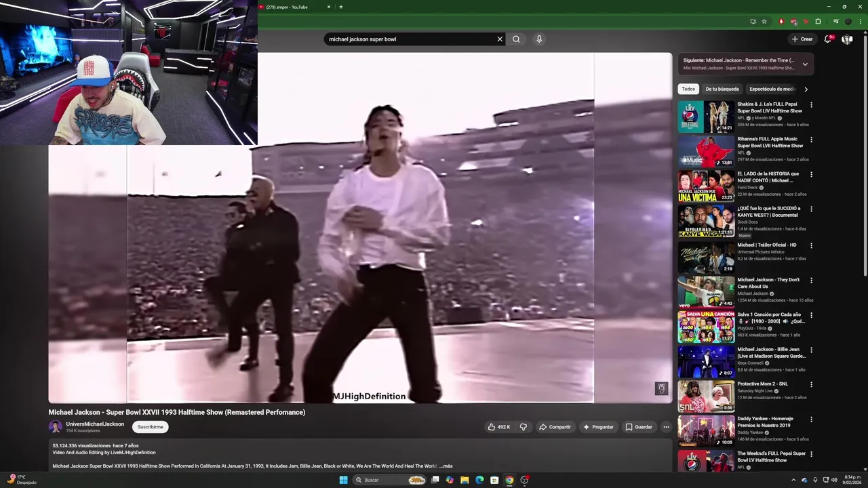The height and width of the screenshot is (488, 868).
Task: Open options for EL LADO de la HISTORIA video
Action: tap(811, 174)
